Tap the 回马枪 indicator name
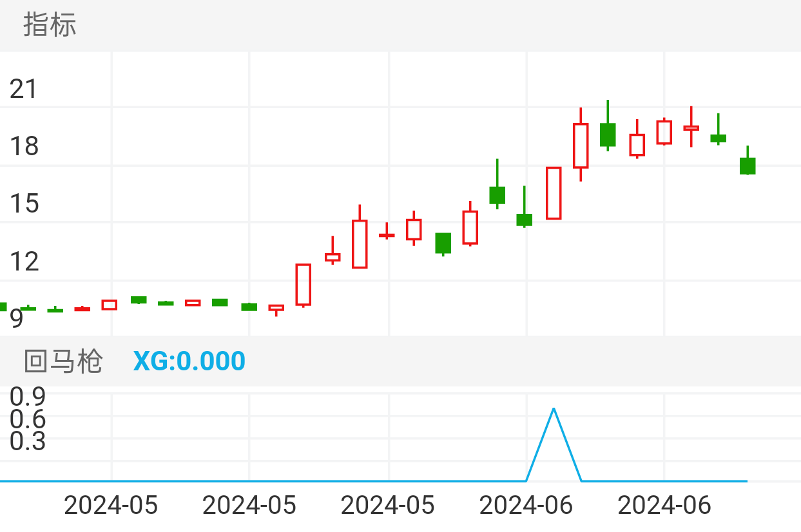 click(63, 361)
